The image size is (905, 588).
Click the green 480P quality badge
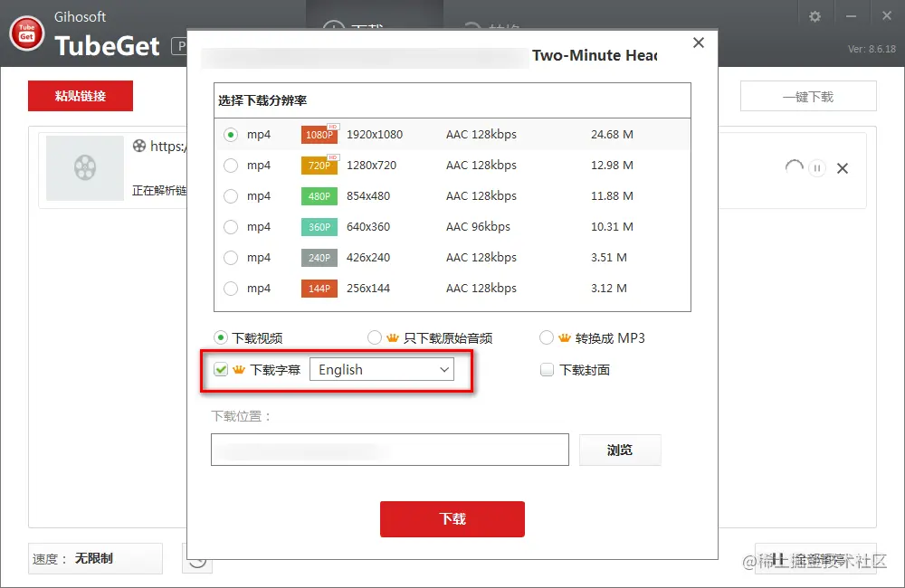click(x=319, y=196)
